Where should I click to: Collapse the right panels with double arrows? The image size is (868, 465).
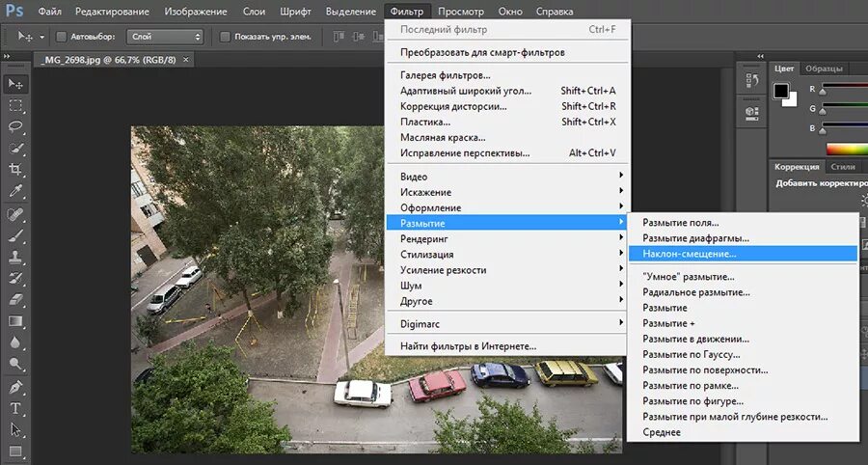point(760,57)
